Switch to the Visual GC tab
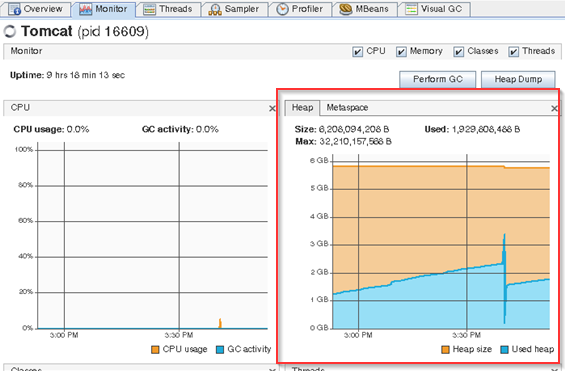The height and width of the screenshot is (371, 565). coord(434,9)
